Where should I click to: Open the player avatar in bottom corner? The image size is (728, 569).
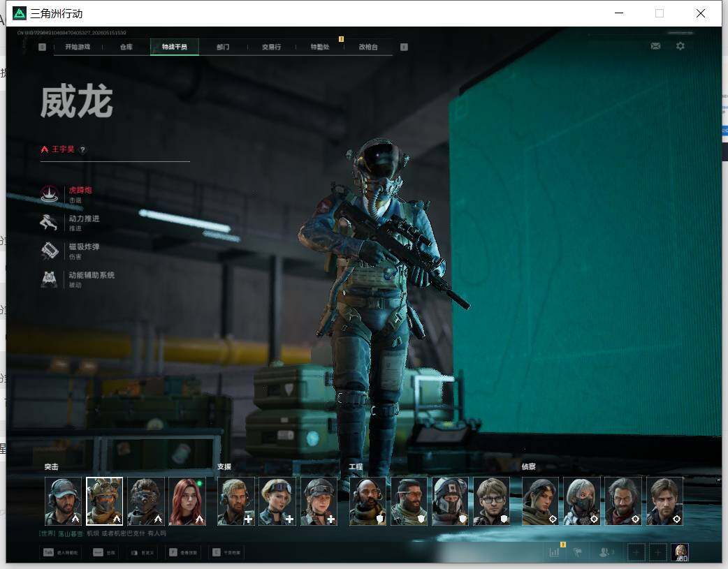680,552
